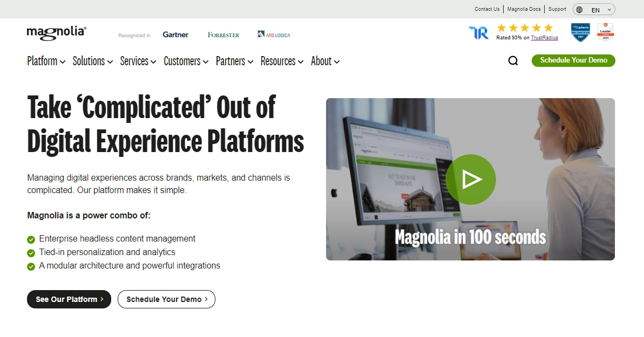
Task: Click the five-star rating stars
Action: (x=525, y=28)
